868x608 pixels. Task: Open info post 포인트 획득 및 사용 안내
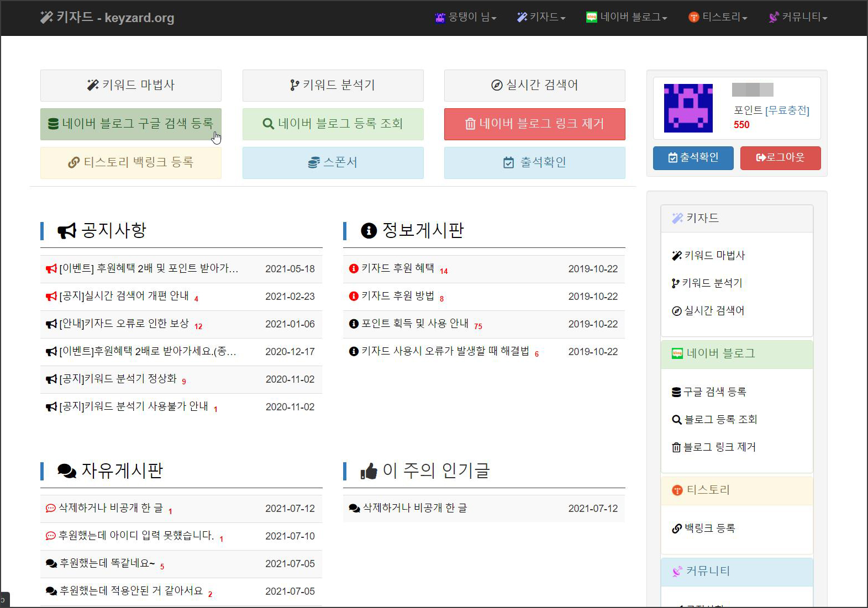pos(415,324)
